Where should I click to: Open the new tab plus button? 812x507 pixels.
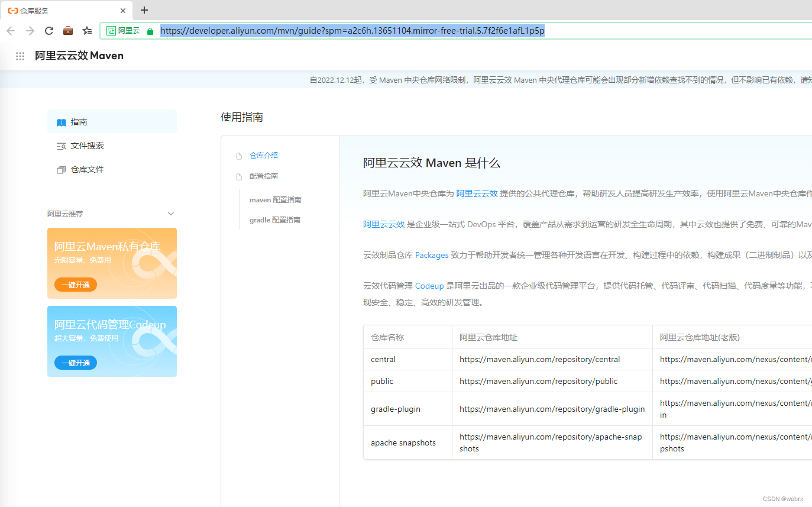144,10
